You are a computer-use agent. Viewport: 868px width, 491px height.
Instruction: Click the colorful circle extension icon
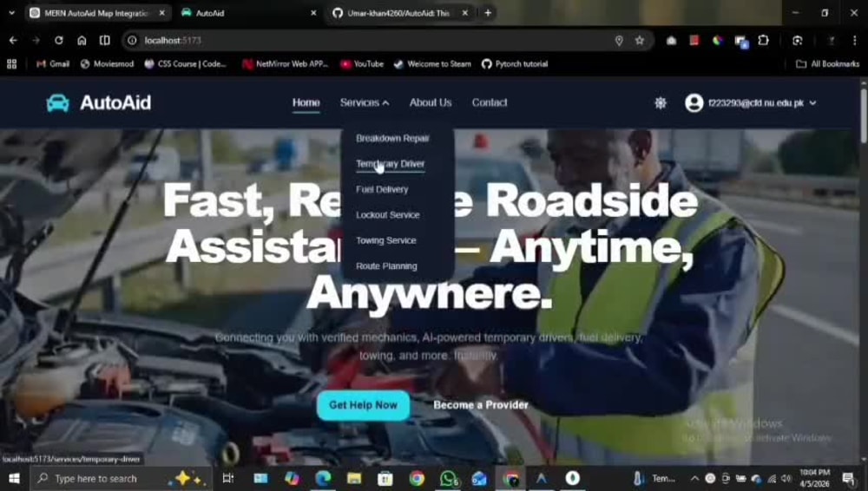click(x=718, y=41)
